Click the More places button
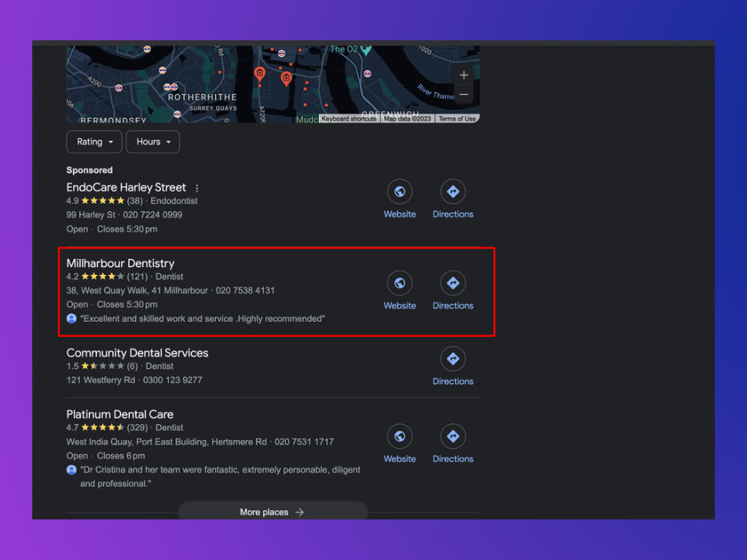Viewport: 747px width, 560px height. click(x=273, y=512)
